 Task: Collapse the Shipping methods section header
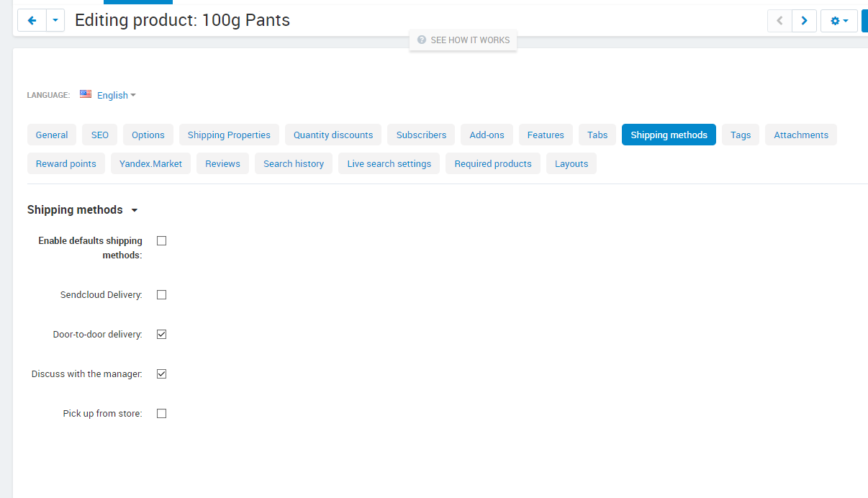[x=82, y=210]
